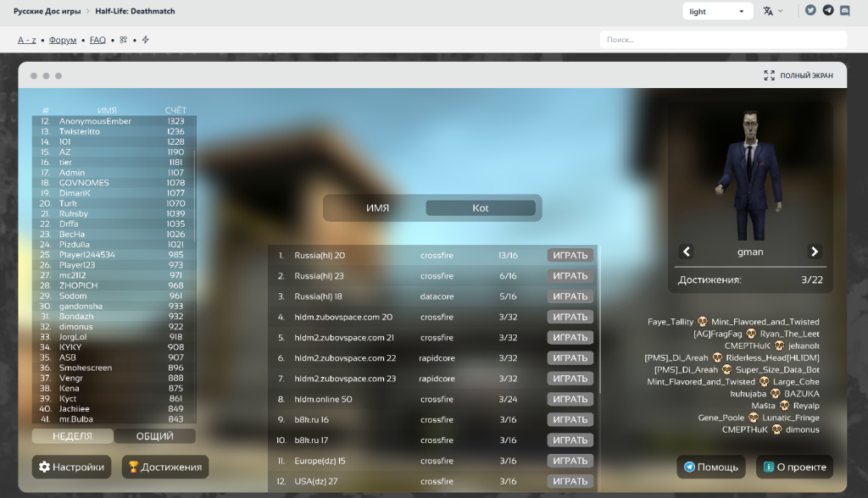The image size is (868, 498).
Task: Open the Twitter link icon
Action: click(810, 10)
